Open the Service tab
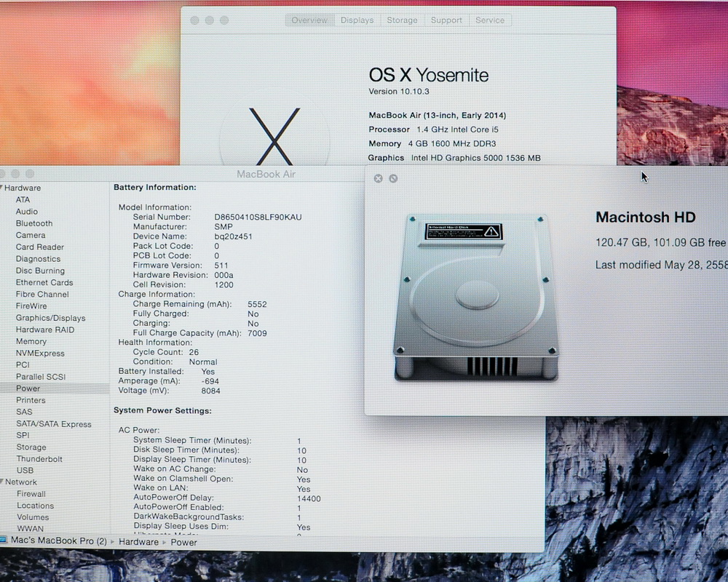The image size is (728, 582). [490, 20]
